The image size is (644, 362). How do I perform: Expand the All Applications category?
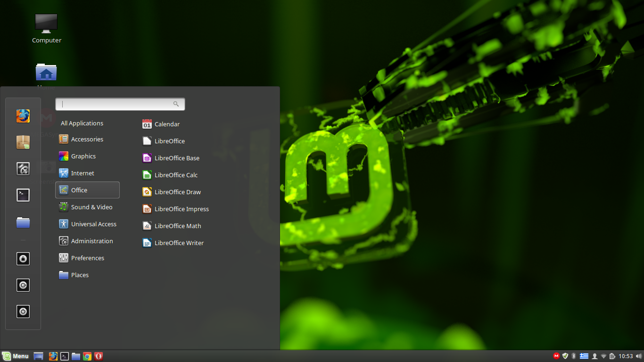click(x=82, y=123)
